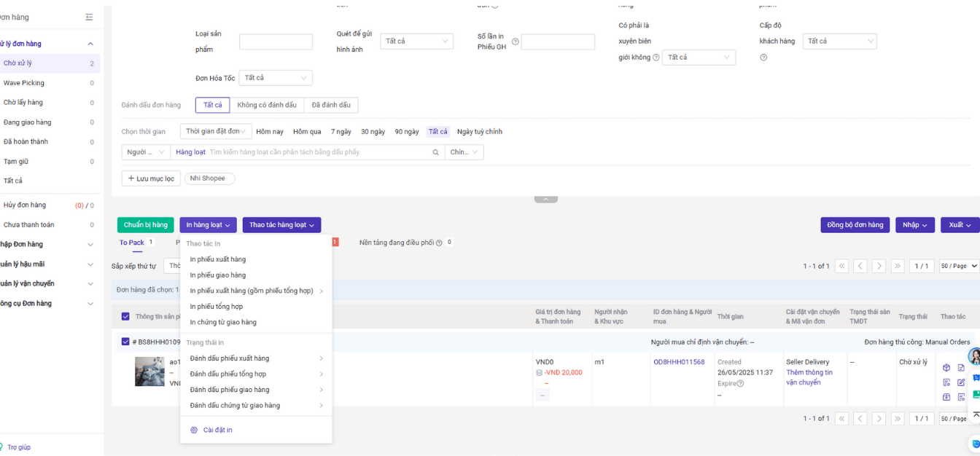The image size is (980, 456).
Task: Select In chứng từ giao hàng menu entry
Action: click(x=223, y=322)
